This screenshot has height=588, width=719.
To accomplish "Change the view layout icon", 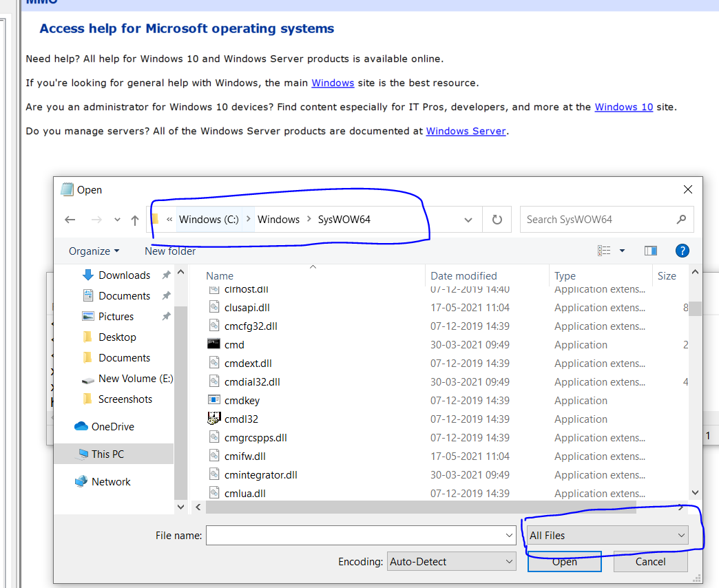I will click(x=604, y=251).
